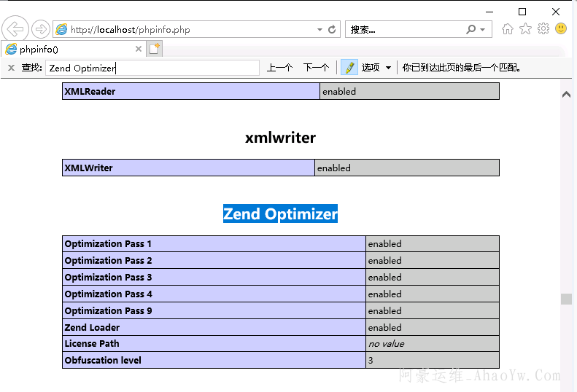
Task: Click the browser Forward arrow button
Action: (41, 30)
